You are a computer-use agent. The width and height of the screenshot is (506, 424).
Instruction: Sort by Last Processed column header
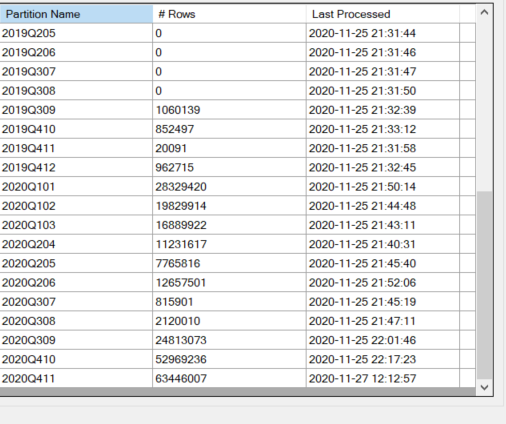(x=383, y=14)
